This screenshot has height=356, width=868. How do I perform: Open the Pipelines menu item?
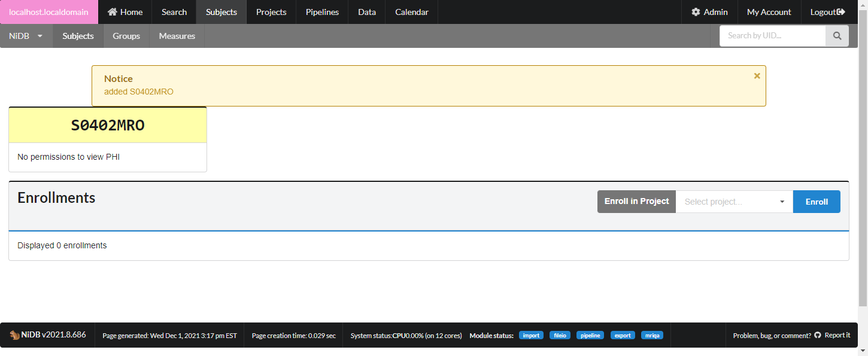coord(322,12)
